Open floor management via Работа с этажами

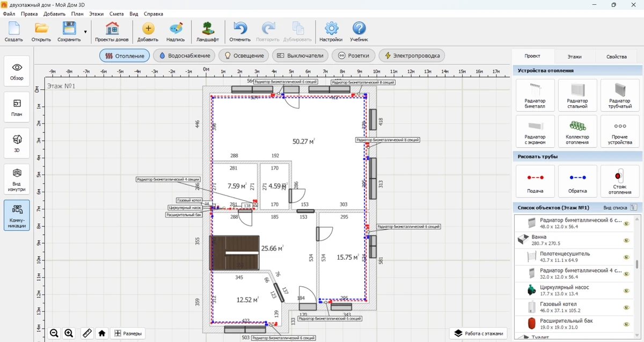[x=479, y=333]
